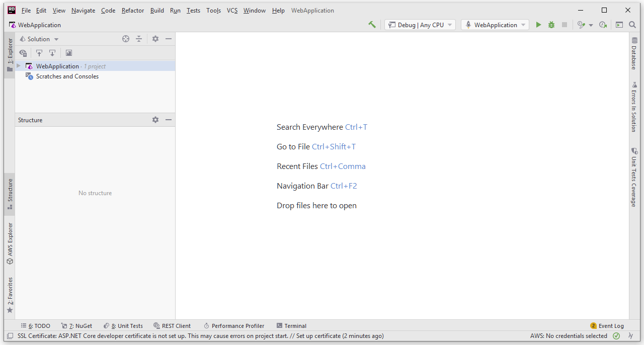This screenshot has width=644, height=345.
Task: Open the WebApplication run configuration dropdown
Action: 495,25
